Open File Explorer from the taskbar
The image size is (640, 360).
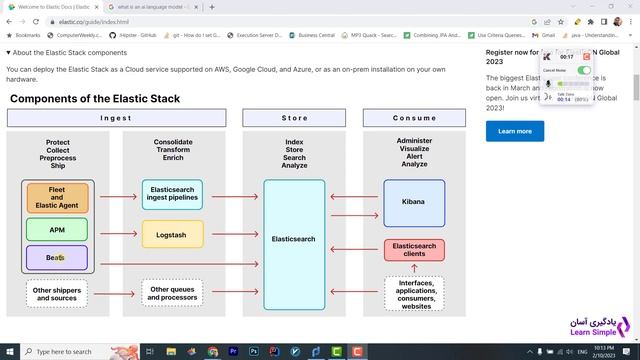tap(171, 351)
